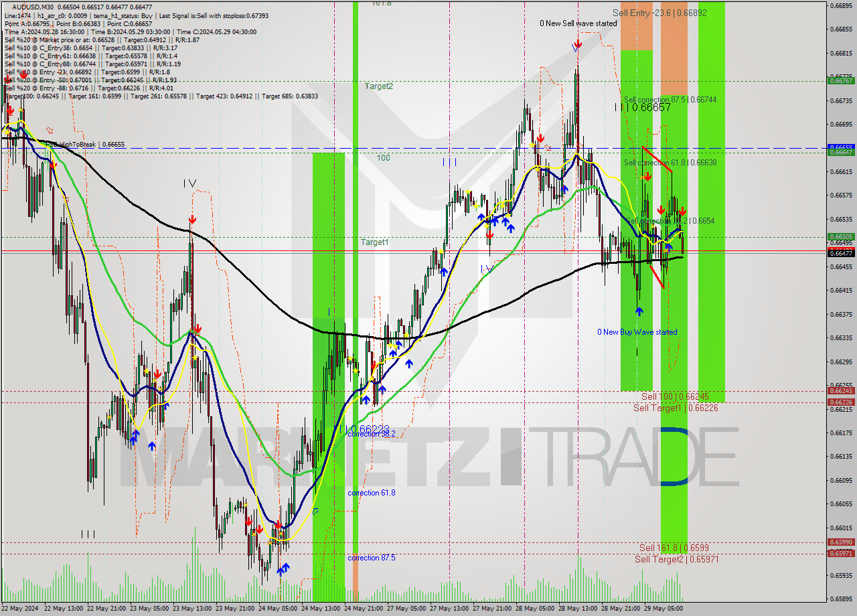The height and width of the screenshot is (616, 857).
Task: Click the red arrow above the 'V' wave label
Action: point(577,44)
